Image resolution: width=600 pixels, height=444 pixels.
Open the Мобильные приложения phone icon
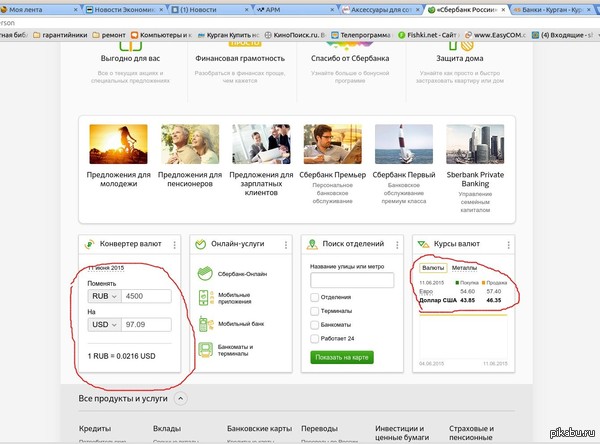(x=205, y=298)
